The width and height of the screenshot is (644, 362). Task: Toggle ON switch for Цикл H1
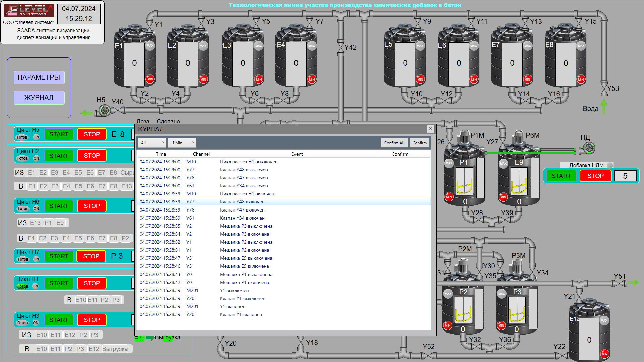35,286
